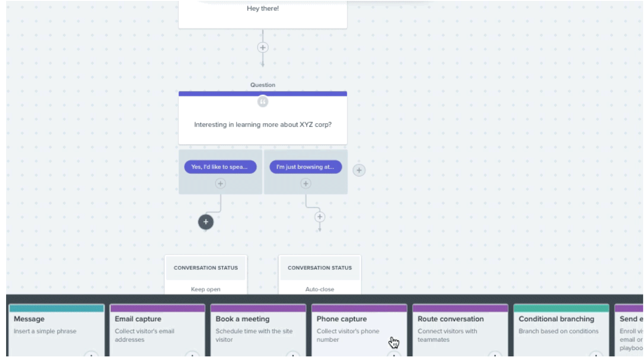Click the plus on the Phone capture card
This screenshot has height=359, width=644.
click(393, 356)
